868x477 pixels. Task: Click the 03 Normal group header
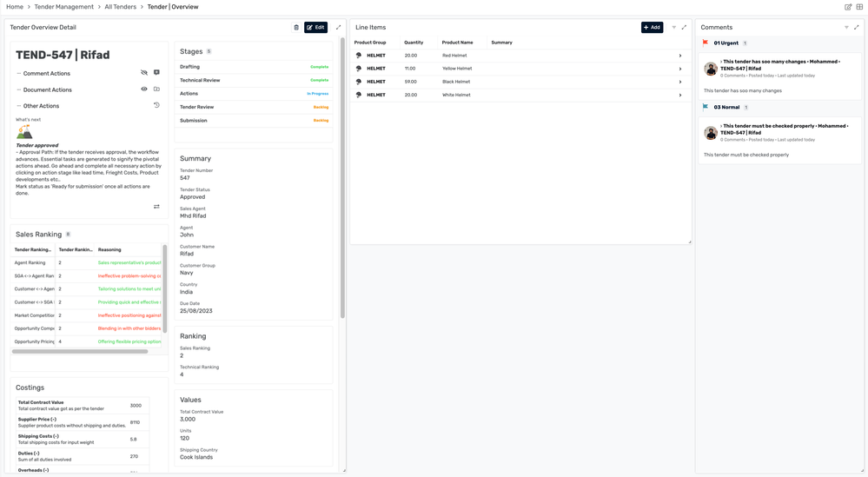tap(726, 107)
